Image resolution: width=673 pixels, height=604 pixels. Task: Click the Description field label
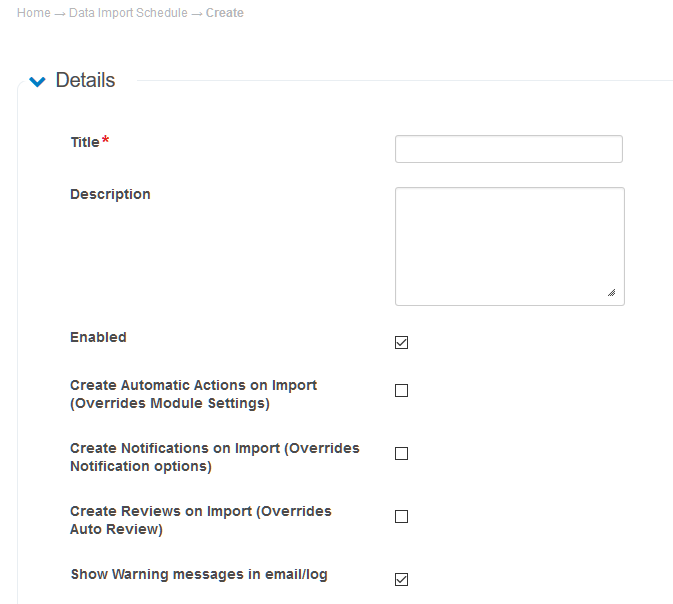click(110, 194)
